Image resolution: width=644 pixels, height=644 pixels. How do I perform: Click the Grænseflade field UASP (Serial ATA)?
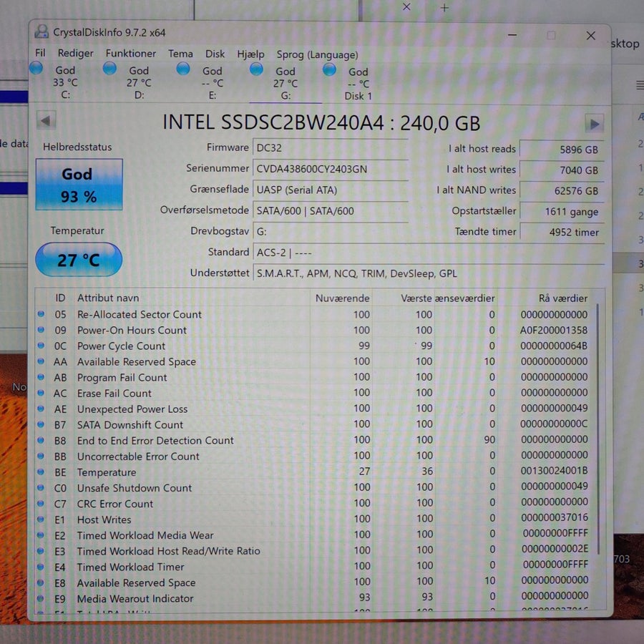click(x=330, y=190)
